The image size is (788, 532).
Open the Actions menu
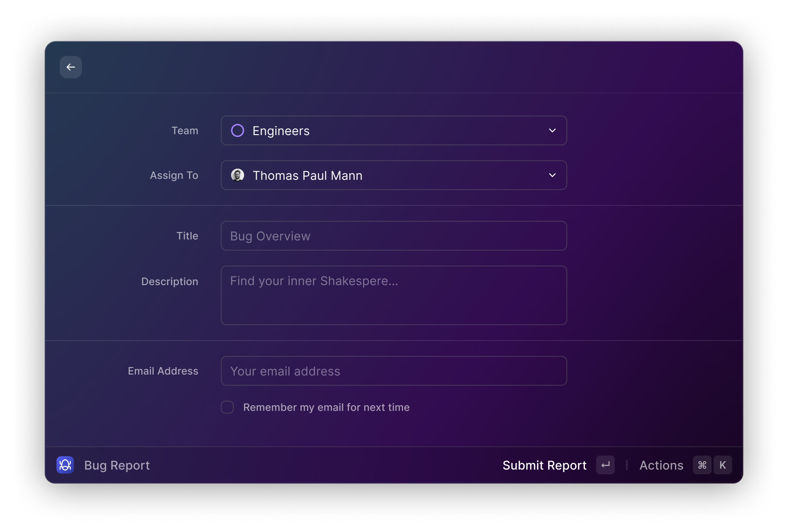point(661,465)
